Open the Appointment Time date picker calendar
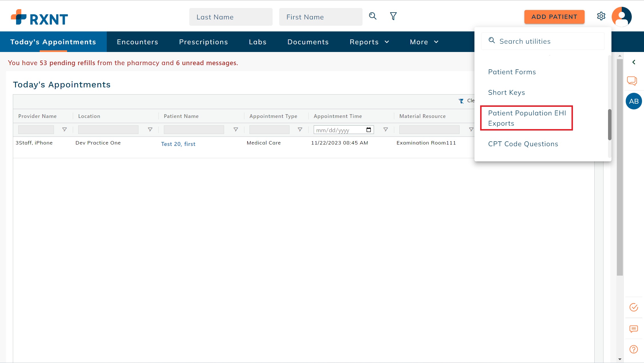This screenshot has height=363, width=644. click(369, 129)
